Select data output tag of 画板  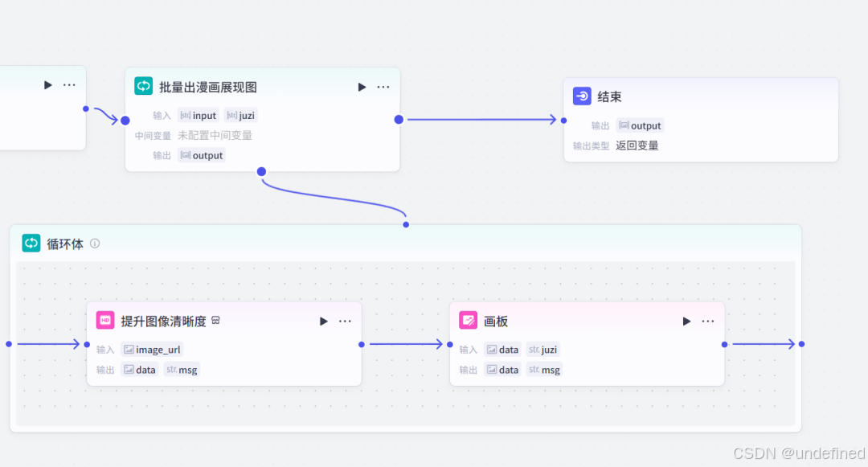pyautogui.click(x=502, y=370)
